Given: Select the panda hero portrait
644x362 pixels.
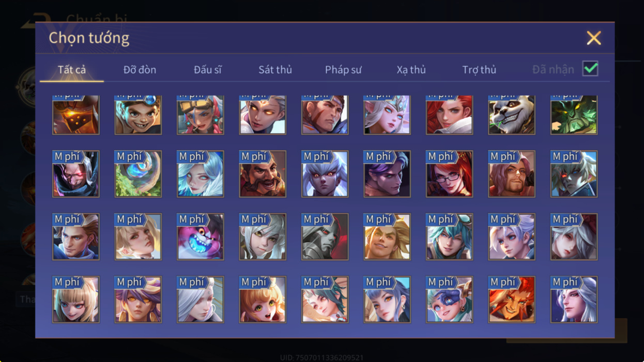Looking at the screenshot, I should point(511,115).
